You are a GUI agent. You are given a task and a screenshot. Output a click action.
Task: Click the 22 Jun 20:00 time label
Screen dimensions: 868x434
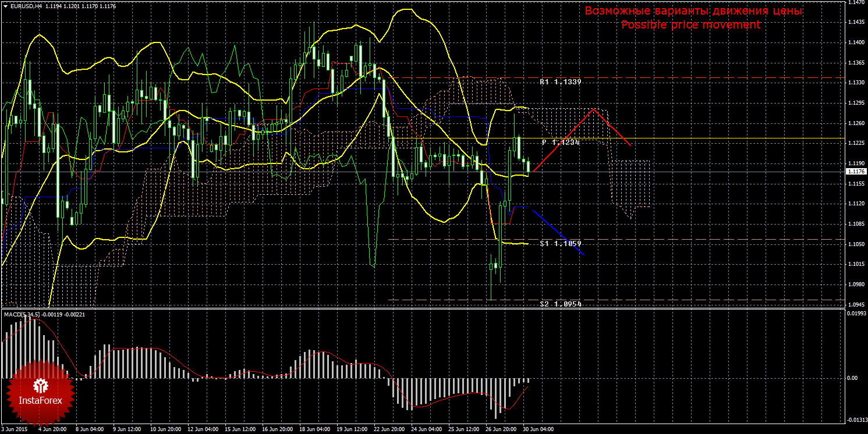click(389, 429)
